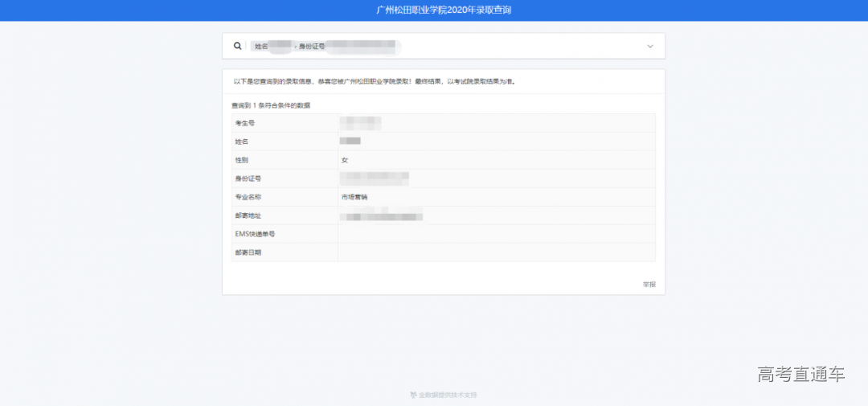
Task: Select the 考生号 row label
Action: click(x=244, y=123)
